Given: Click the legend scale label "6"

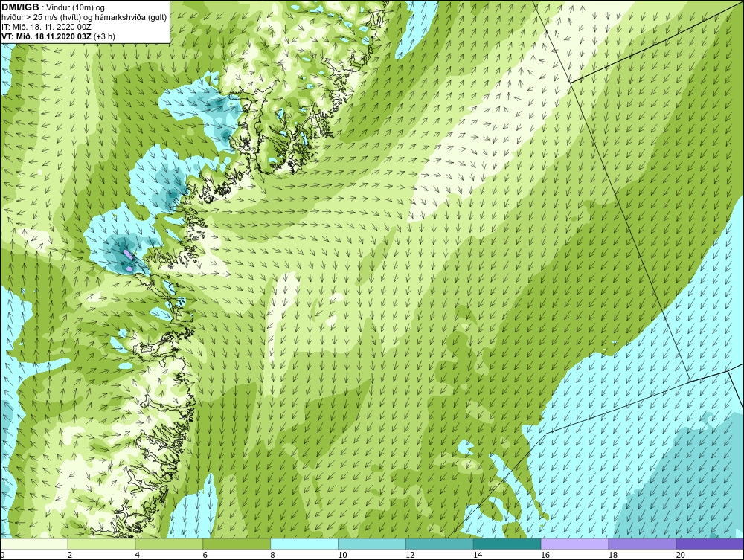Looking at the screenshot, I should [205, 555].
